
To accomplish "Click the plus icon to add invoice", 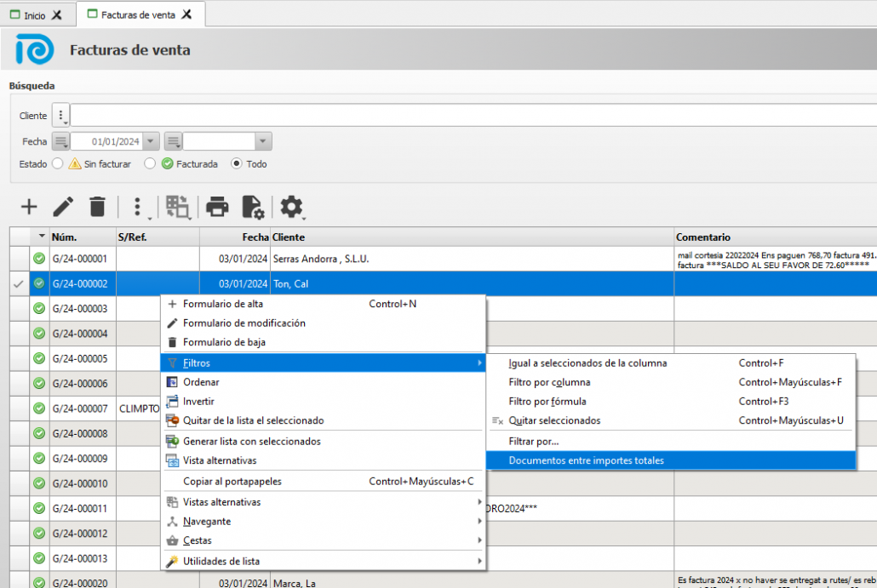I will [29, 206].
